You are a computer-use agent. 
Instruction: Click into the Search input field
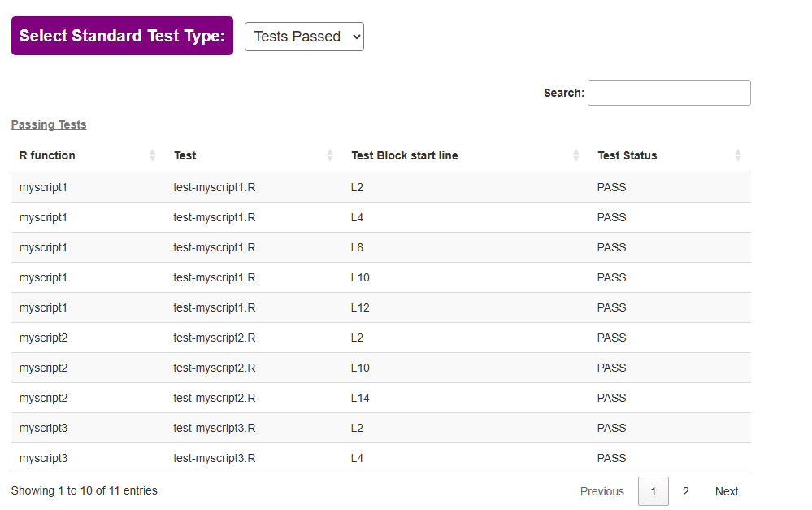[669, 93]
